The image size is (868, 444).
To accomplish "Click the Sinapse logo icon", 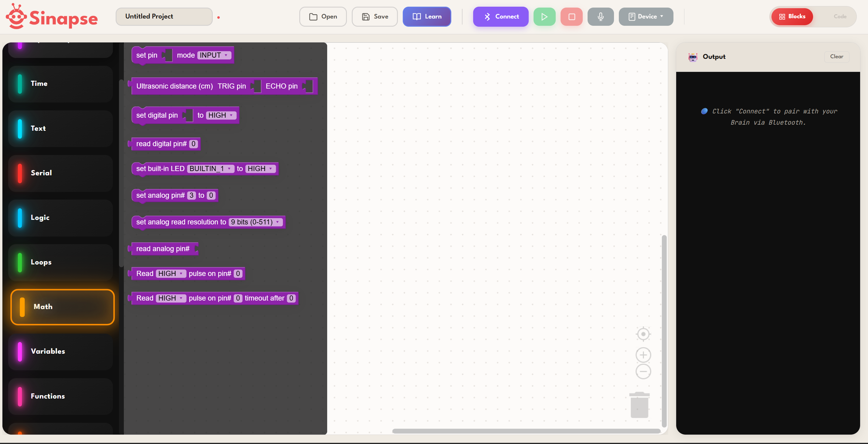I will pos(16,16).
